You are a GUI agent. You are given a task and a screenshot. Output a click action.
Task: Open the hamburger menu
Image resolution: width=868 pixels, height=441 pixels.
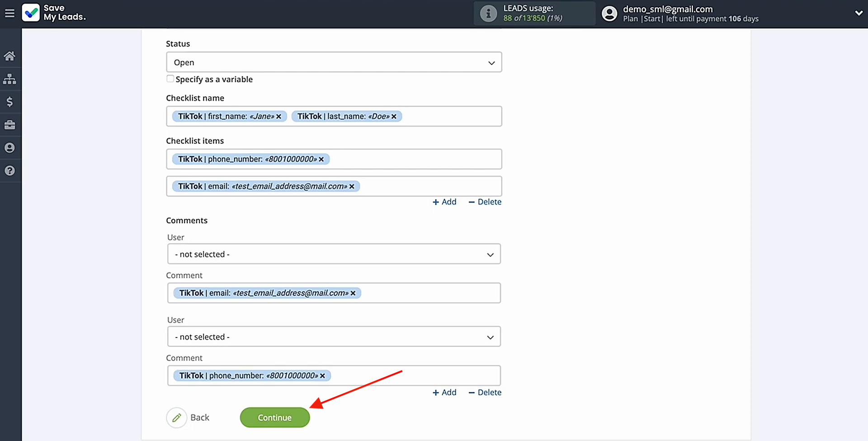point(9,13)
